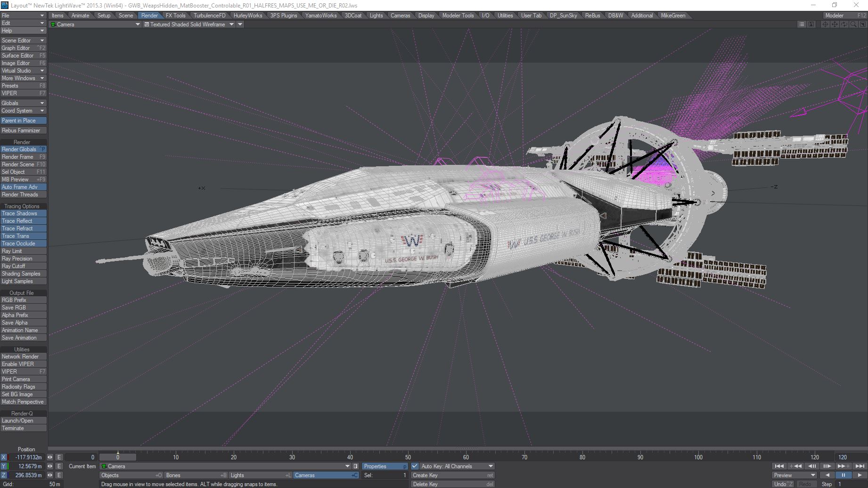868x488 pixels.
Task: Open the Preview dropdown menu
Action: tap(794, 475)
